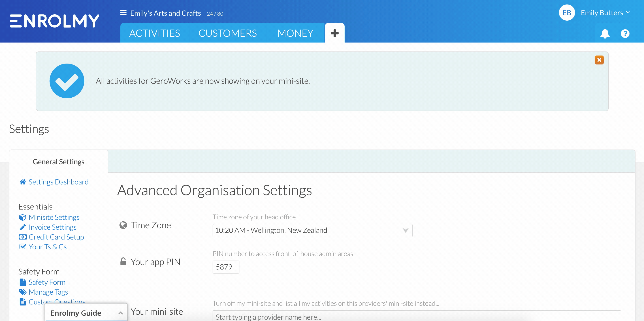Switch to the MONEY tab

pos(295,33)
